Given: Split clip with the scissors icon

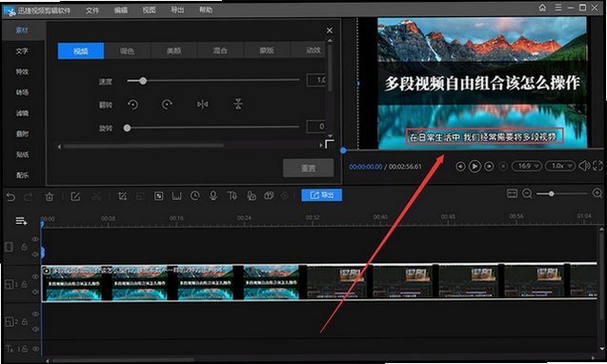Looking at the screenshot, I should 96,196.
